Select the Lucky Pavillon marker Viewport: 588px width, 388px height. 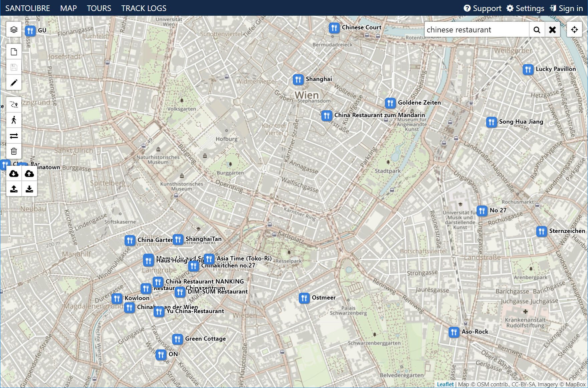pyautogui.click(x=528, y=70)
